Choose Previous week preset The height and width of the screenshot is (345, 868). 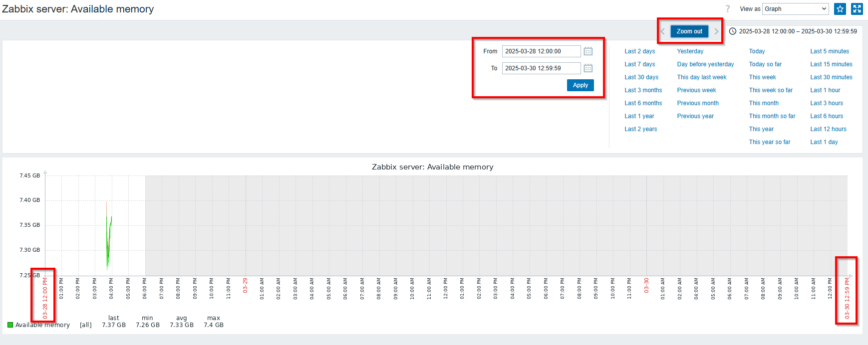696,90
